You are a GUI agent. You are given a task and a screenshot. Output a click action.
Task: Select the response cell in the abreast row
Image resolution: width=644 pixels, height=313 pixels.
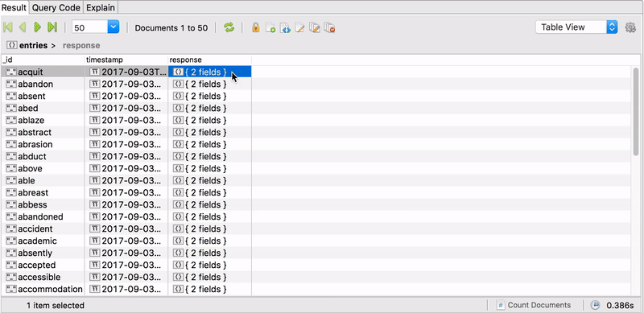[x=210, y=192]
